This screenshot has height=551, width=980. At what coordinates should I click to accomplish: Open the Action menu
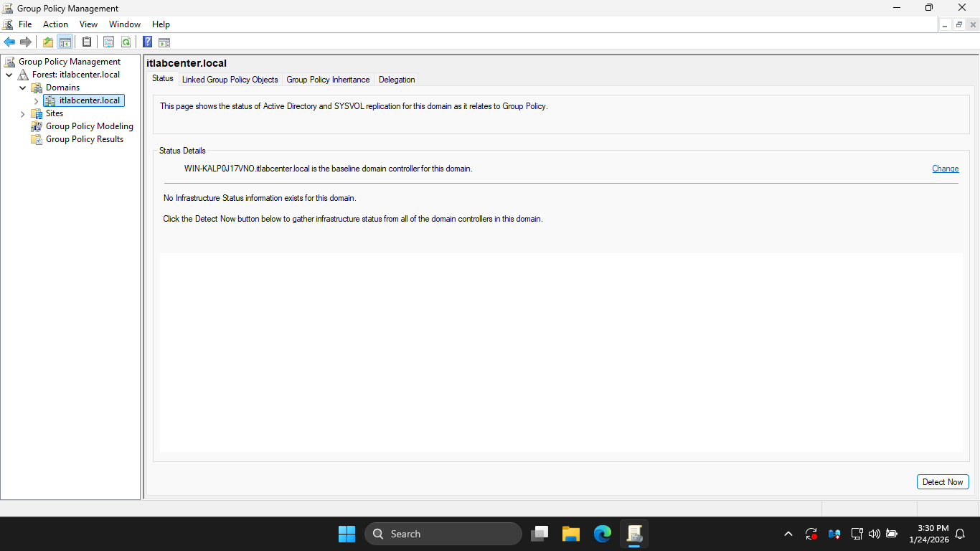click(55, 24)
